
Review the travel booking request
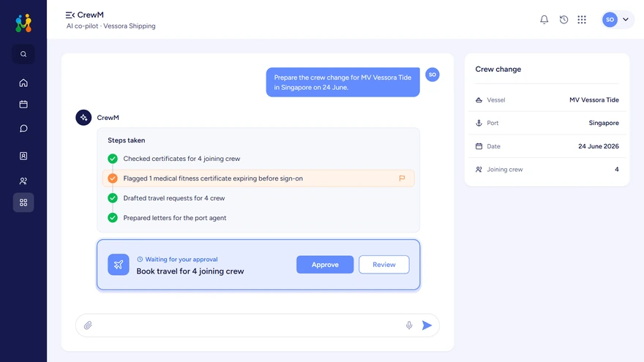pos(384,265)
